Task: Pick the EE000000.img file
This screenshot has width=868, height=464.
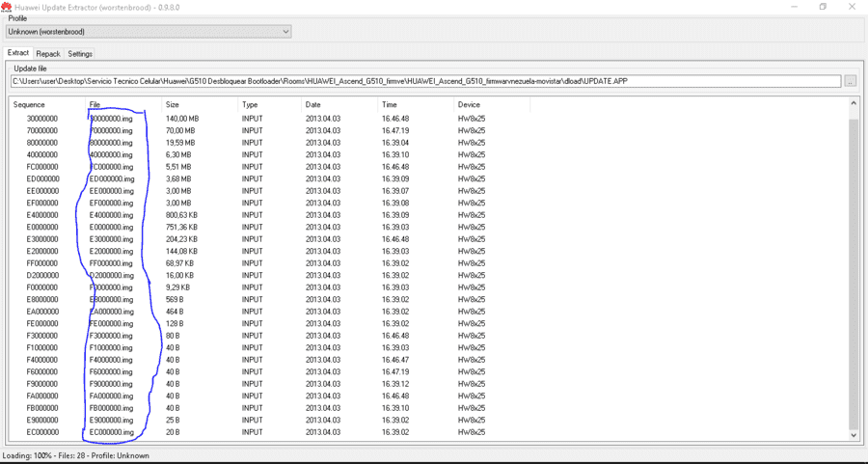Action: (x=111, y=191)
